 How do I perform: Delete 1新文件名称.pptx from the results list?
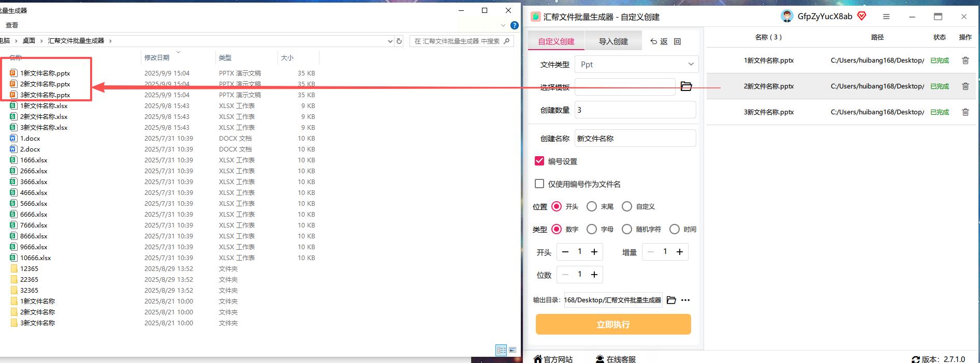965,61
